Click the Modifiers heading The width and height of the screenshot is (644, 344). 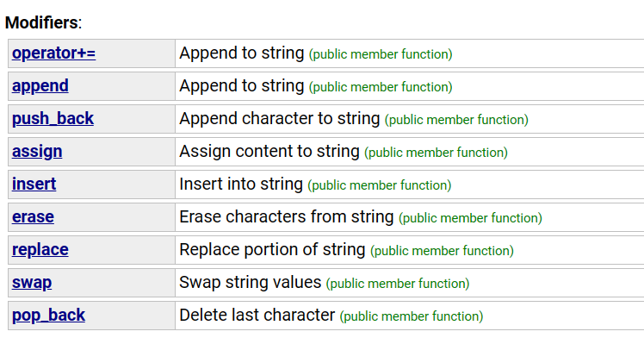(43, 22)
